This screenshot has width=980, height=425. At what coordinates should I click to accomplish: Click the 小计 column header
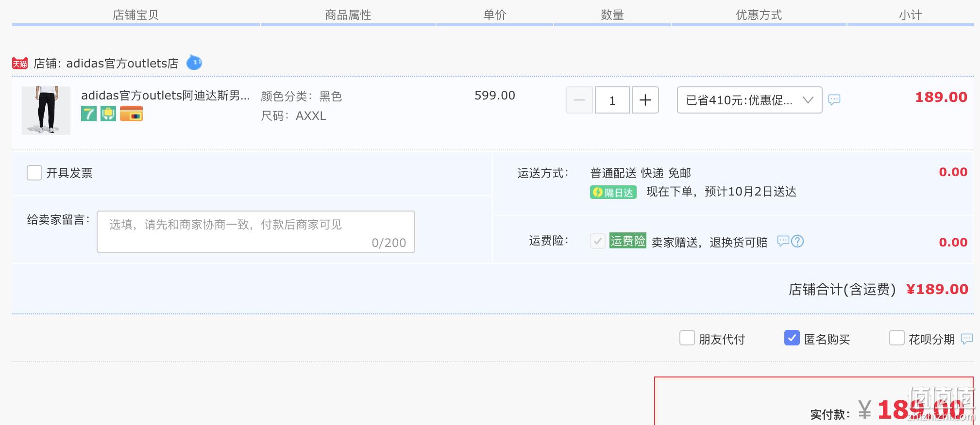coord(911,15)
